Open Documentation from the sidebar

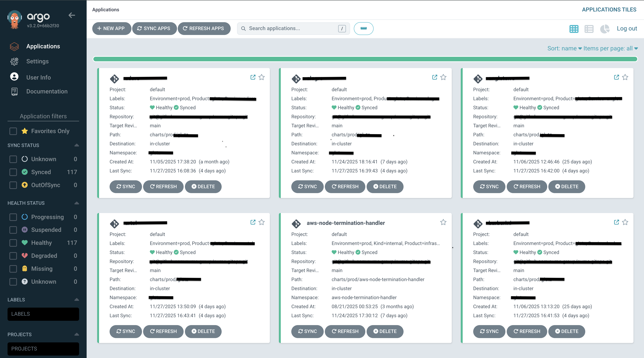click(x=47, y=91)
